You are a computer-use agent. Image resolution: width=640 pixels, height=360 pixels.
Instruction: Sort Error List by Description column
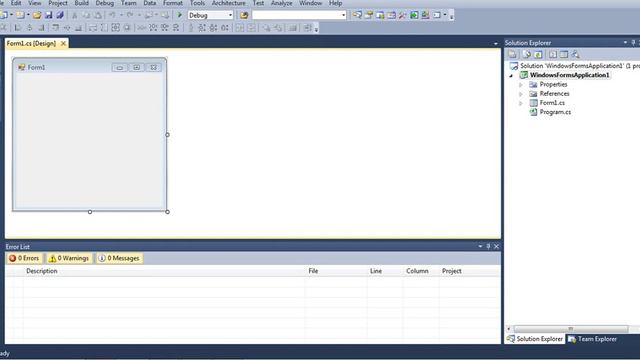point(164,271)
